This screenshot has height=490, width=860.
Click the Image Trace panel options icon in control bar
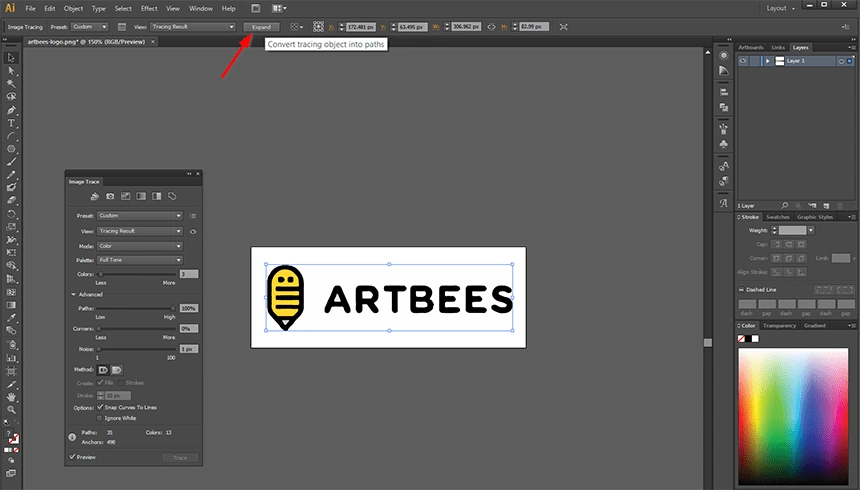(120, 27)
